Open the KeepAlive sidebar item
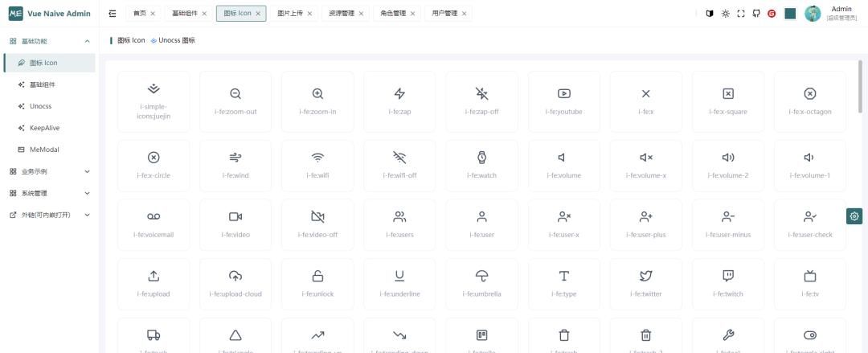Viewport: 868px width, 353px height. point(47,128)
